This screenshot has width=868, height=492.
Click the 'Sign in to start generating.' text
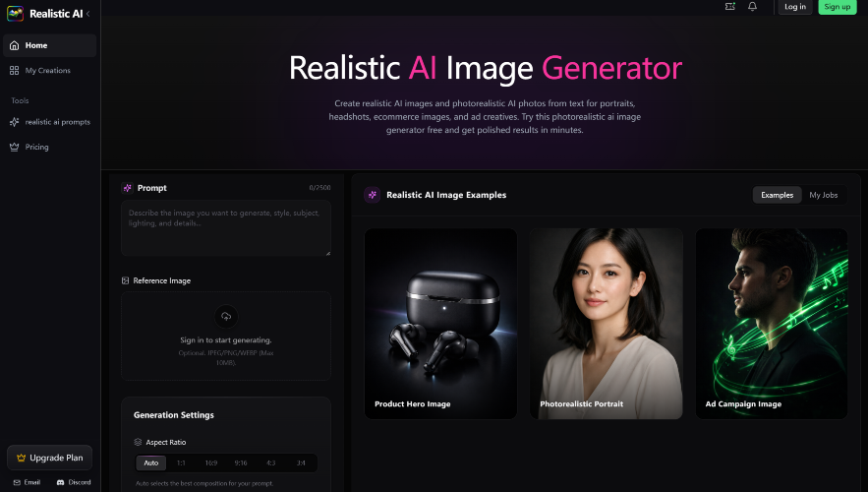tap(226, 340)
